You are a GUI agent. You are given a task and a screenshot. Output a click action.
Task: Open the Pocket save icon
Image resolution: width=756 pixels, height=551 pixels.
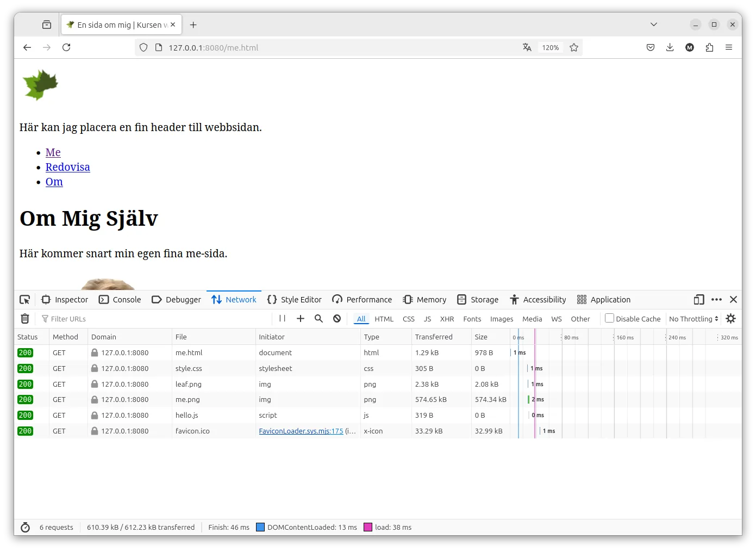point(651,47)
